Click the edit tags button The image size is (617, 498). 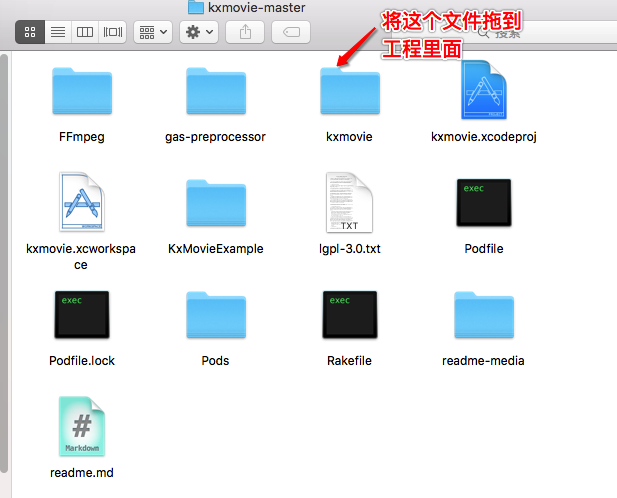(291, 32)
